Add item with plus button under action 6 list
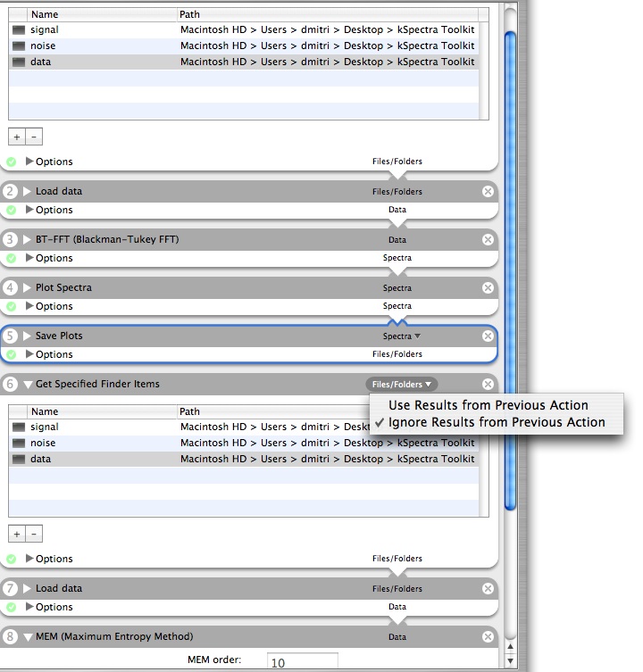The image size is (643, 672). click(17, 534)
